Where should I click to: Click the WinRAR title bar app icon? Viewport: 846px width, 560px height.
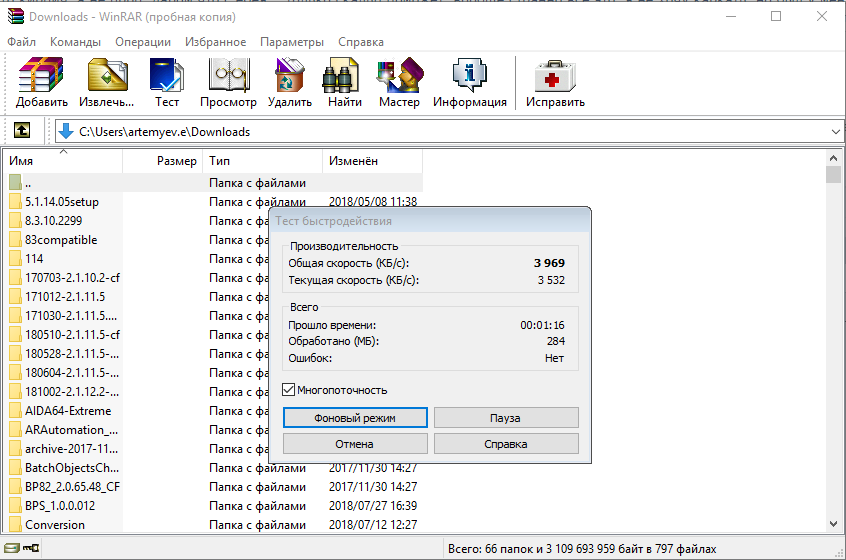(x=15, y=16)
